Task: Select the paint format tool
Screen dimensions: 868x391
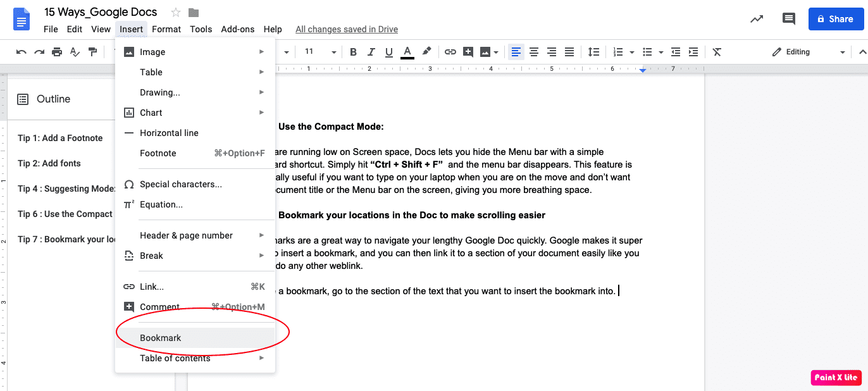Action: [92, 52]
